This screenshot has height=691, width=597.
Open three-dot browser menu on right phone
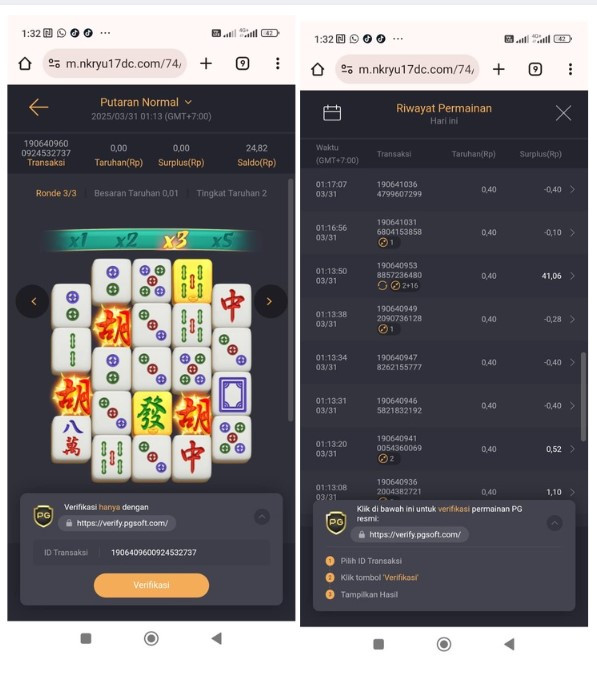[570, 69]
